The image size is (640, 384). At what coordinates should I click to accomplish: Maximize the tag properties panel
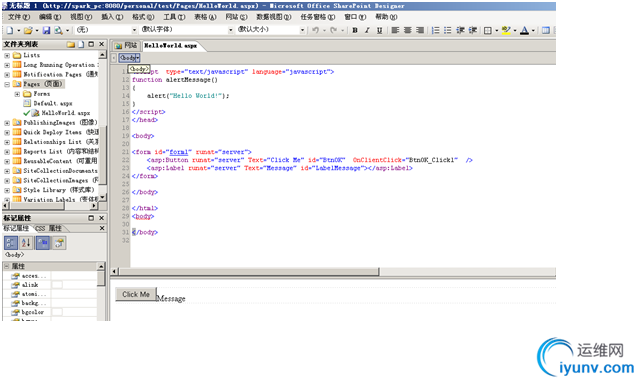coord(91,218)
